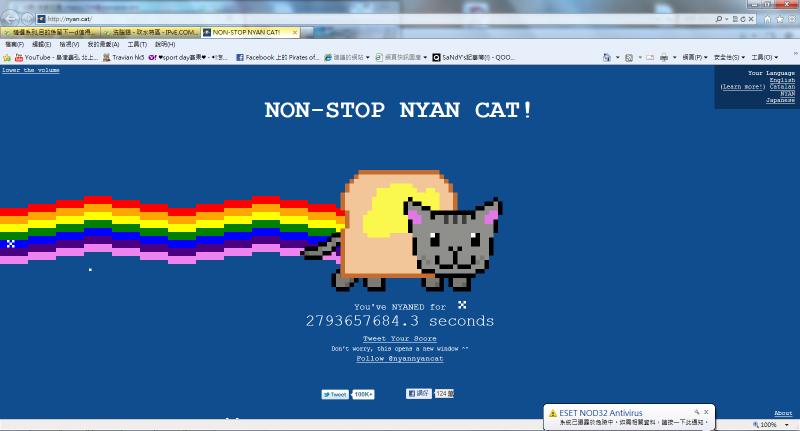Image resolution: width=800 pixels, height=431 pixels.
Task: Open the Page (P) dropdown menu
Action: coord(695,58)
